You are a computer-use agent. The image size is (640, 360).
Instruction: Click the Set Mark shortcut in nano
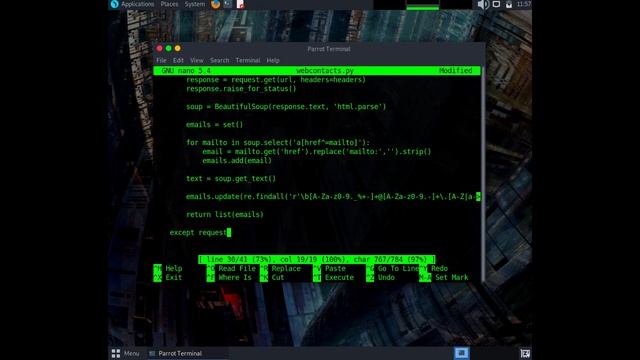tap(444, 278)
